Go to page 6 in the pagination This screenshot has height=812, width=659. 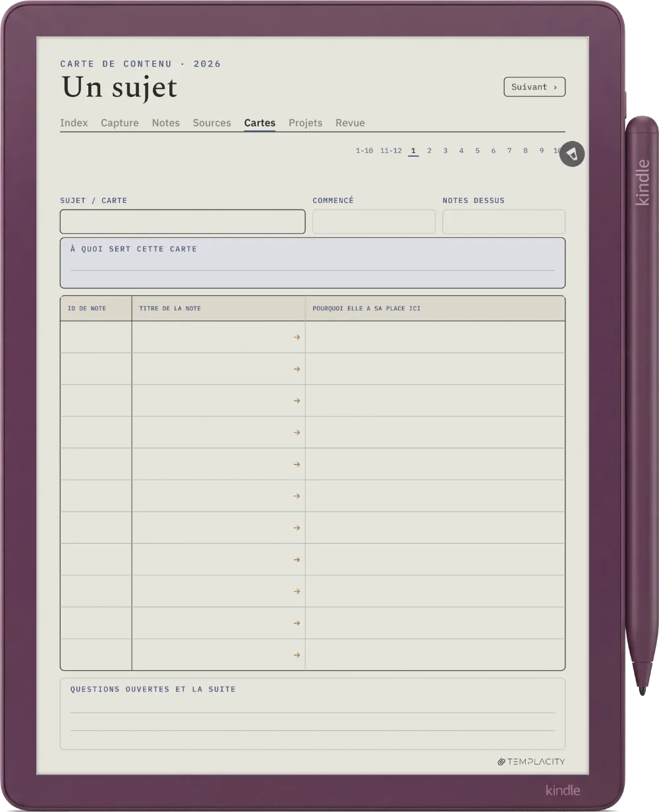pos(493,151)
